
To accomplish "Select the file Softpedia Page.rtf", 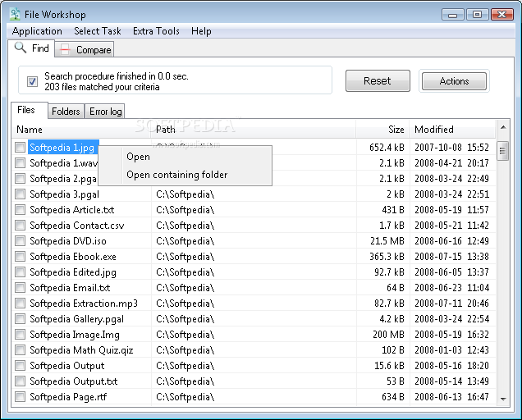I will 68,397.
